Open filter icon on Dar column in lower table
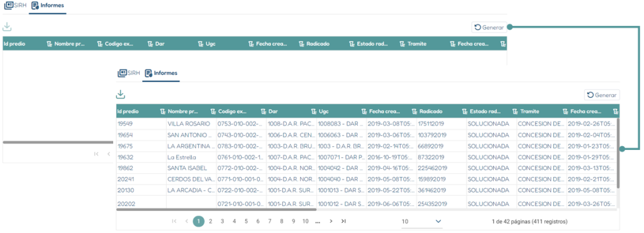This screenshot has width=644, height=233. 314,111
